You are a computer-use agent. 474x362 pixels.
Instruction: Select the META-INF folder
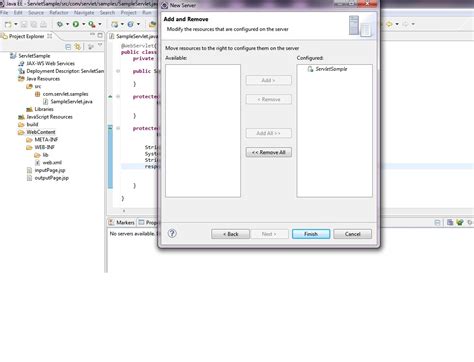tap(46, 140)
